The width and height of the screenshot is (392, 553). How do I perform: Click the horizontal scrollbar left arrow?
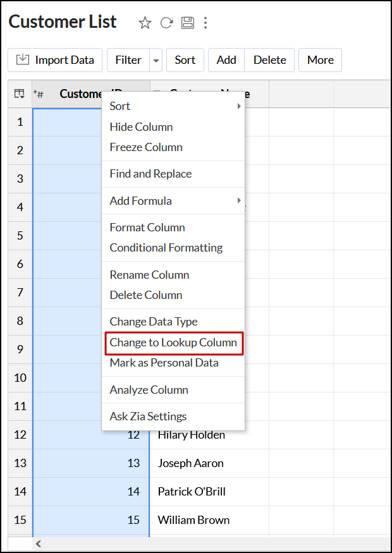[38, 544]
